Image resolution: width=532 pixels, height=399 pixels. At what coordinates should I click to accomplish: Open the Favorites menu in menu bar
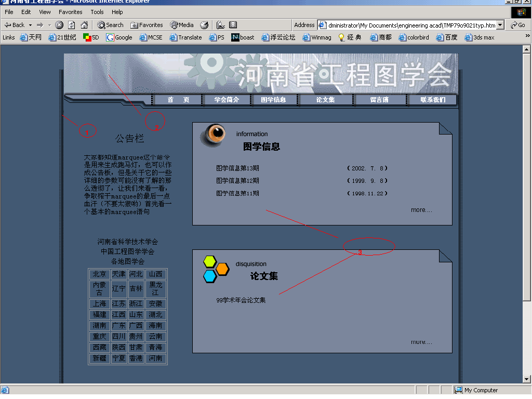pos(70,12)
